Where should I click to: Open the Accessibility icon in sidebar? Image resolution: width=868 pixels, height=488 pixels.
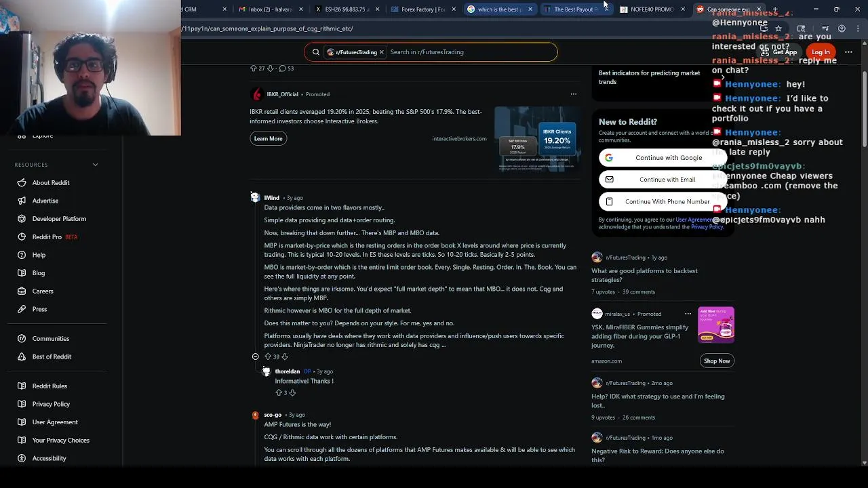(x=22, y=458)
